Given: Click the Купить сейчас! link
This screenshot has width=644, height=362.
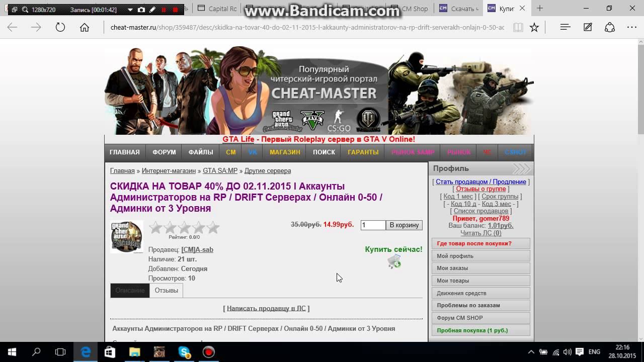Looking at the screenshot, I should 393,249.
